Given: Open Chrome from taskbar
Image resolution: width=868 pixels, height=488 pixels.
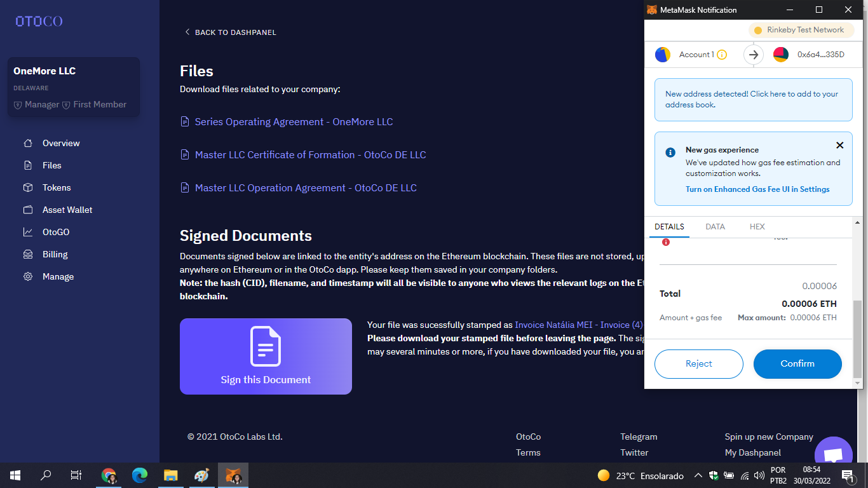Looking at the screenshot, I should pyautogui.click(x=109, y=475).
